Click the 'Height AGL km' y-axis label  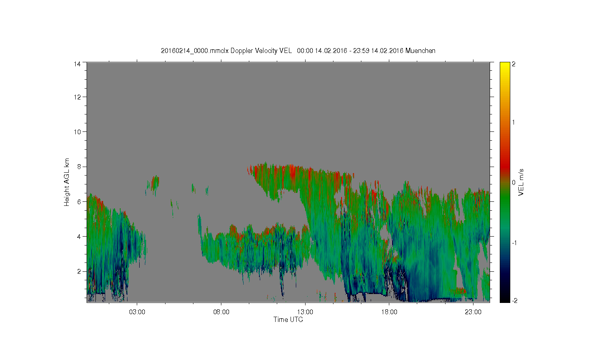click(67, 182)
